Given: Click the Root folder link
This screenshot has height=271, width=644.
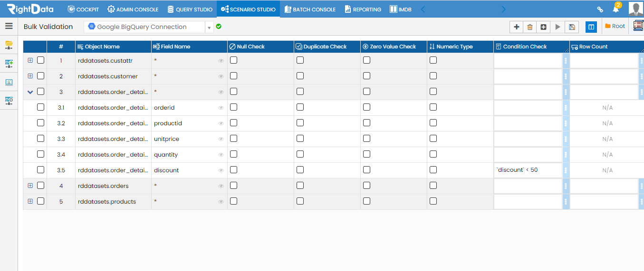Looking at the screenshot, I should (x=615, y=26).
